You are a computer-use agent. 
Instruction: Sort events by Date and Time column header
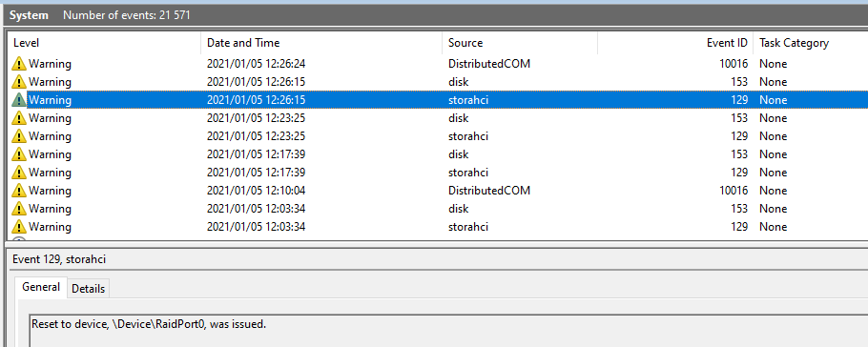[321, 43]
